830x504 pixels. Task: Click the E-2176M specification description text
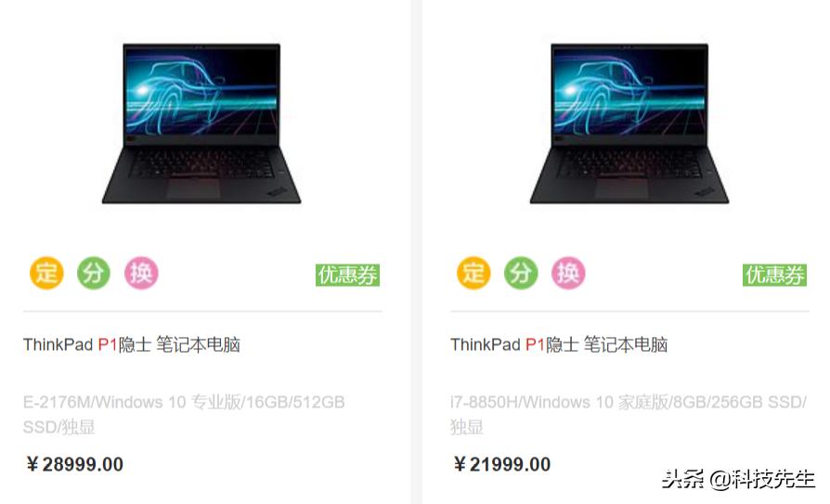[x=184, y=415]
